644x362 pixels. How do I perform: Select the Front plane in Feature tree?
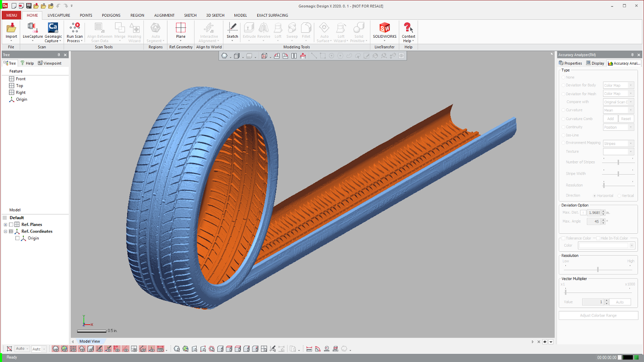point(21,79)
